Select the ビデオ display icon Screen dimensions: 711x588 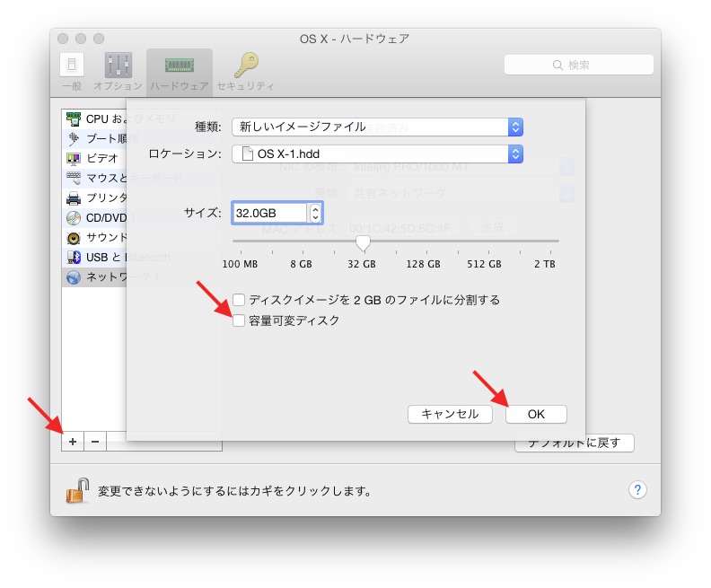point(74,158)
